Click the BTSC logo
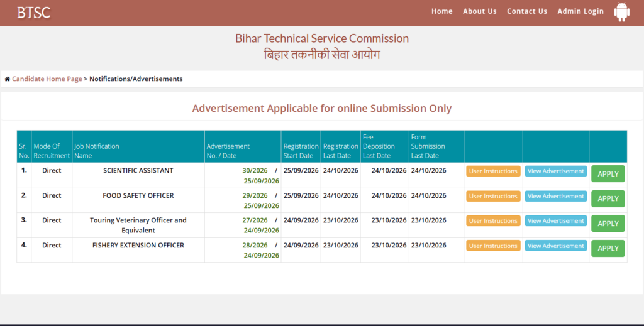This screenshot has height=326, width=644. point(34,13)
